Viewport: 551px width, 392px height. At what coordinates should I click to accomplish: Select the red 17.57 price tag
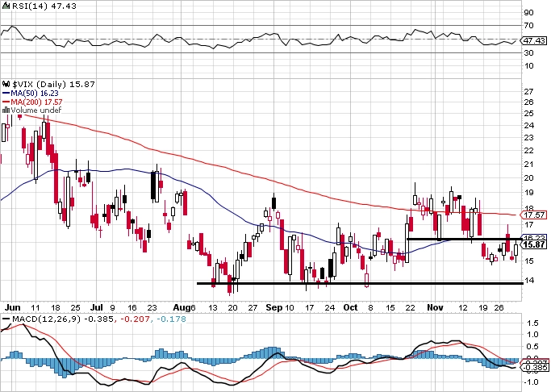(x=531, y=215)
